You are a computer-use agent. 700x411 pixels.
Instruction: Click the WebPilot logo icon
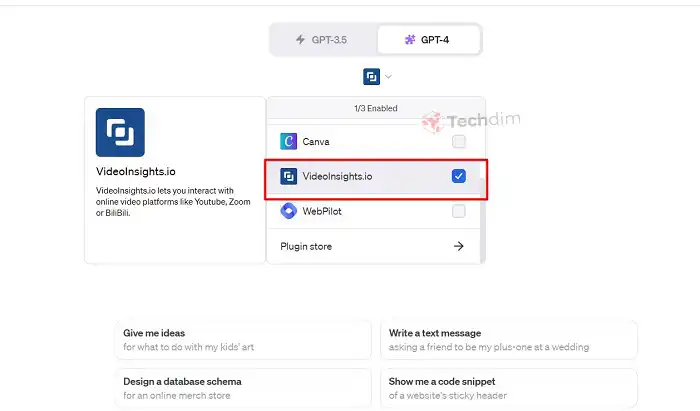click(x=288, y=211)
